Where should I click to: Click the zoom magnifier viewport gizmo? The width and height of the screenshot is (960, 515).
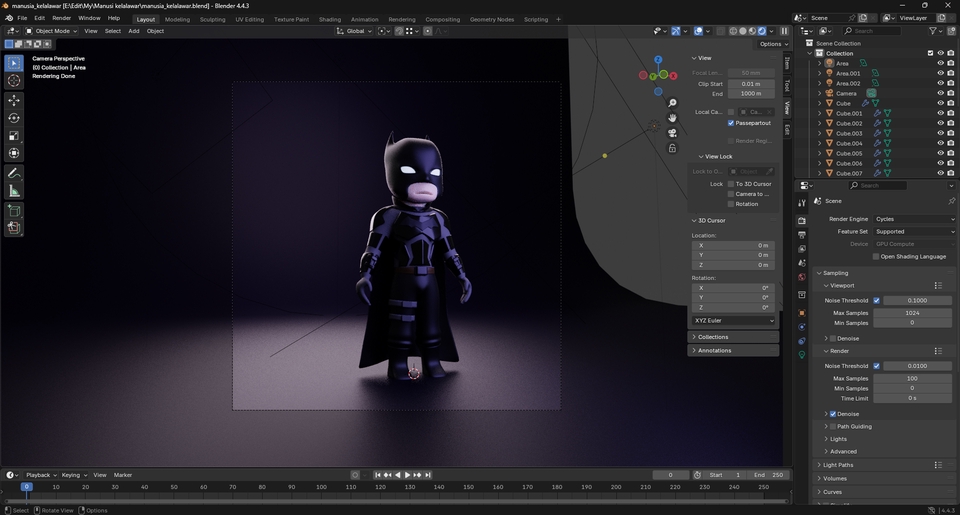pos(672,103)
